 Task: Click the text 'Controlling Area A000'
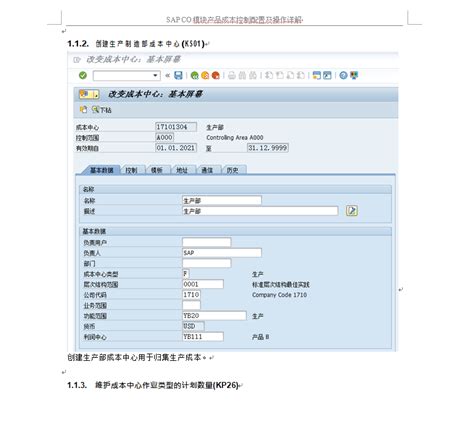[235, 137]
